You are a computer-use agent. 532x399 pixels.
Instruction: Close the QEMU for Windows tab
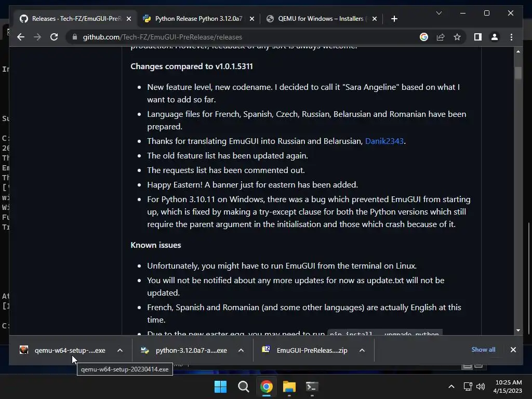click(x=374, y=19)
